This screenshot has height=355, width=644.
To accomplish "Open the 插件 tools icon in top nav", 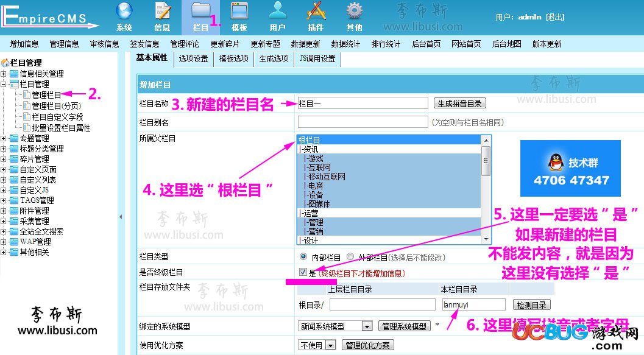I will click(x=316, y=11).
